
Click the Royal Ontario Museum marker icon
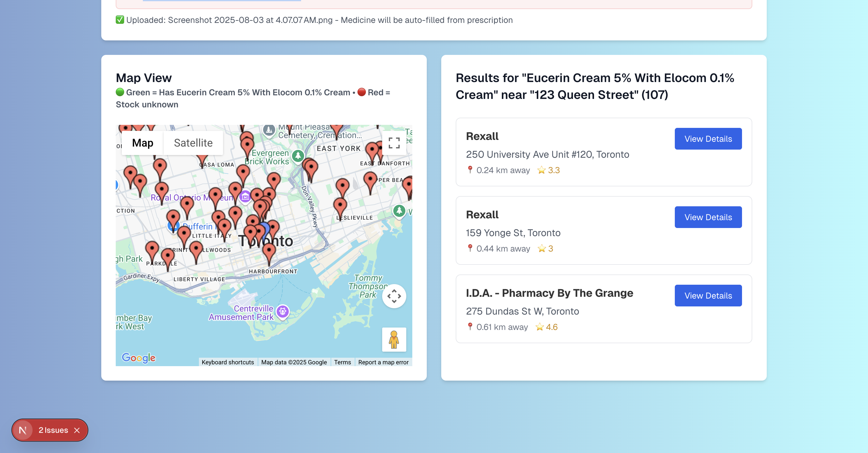coord(245,196)
